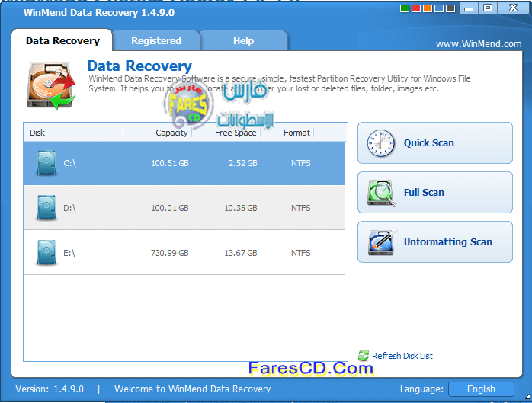The width and height of the screenshot is (532, 403).
Task: Click the 100.01 GB capacity value
Action: click(x=170, y=208)
